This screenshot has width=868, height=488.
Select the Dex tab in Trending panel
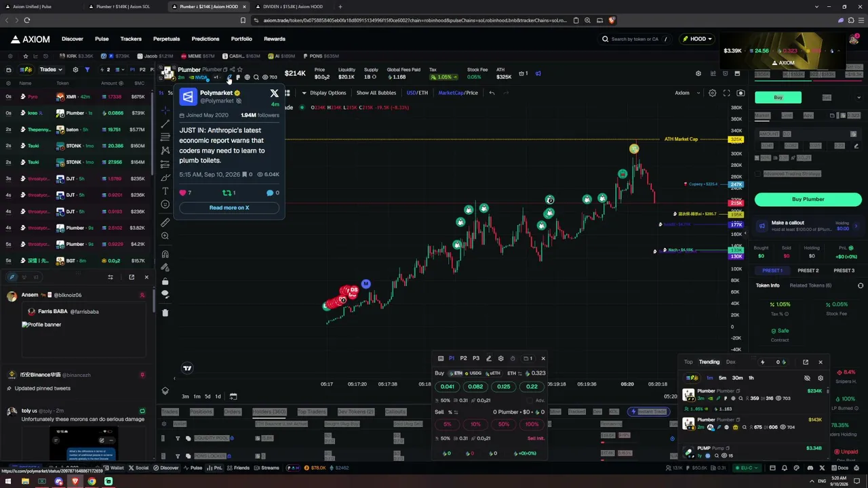[x=730, y=362]
